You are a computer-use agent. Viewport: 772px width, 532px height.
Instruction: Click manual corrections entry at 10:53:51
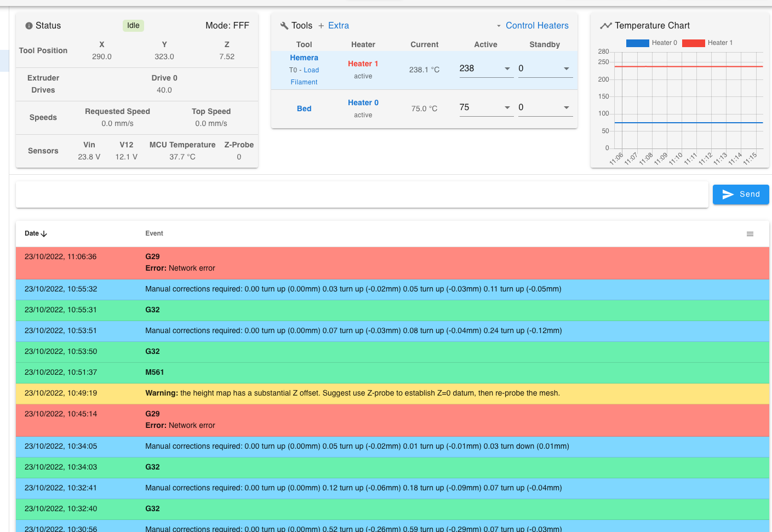point(392,331)
